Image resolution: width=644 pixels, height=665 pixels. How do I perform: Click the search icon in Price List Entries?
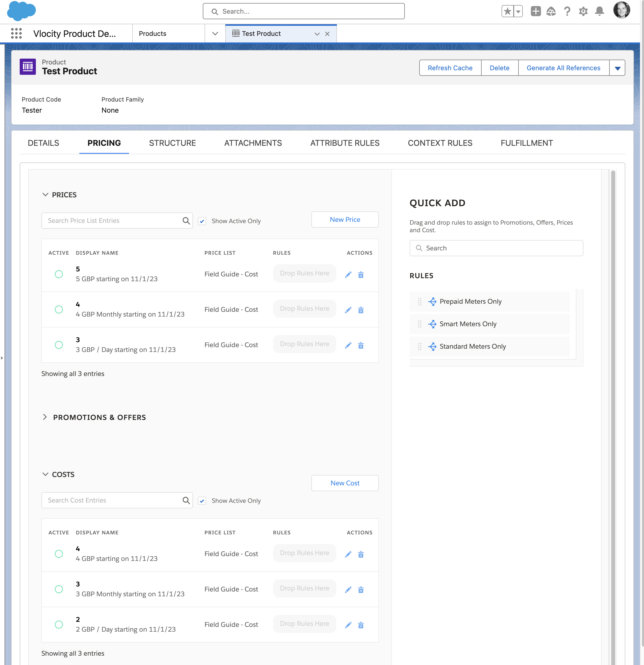(x=186, y=221)
